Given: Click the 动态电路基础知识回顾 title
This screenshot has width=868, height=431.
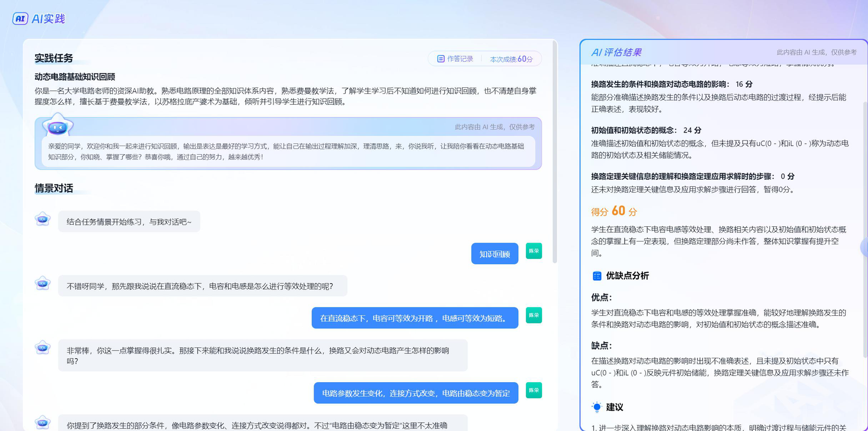Looking at the screenshot, I should (75, 77).
